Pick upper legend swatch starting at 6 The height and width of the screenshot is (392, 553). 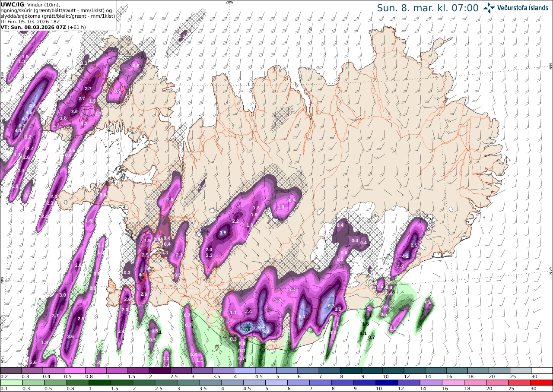[x=308, y=370]
